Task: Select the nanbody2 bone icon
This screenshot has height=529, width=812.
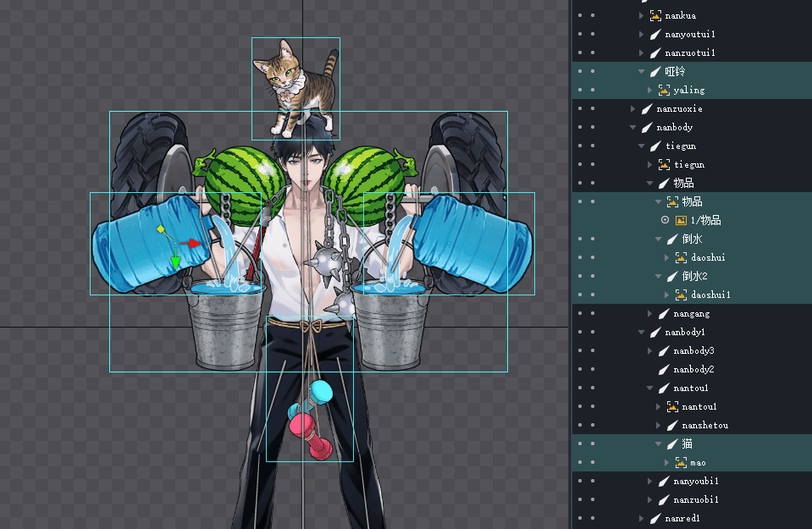Action: point(664,370)
